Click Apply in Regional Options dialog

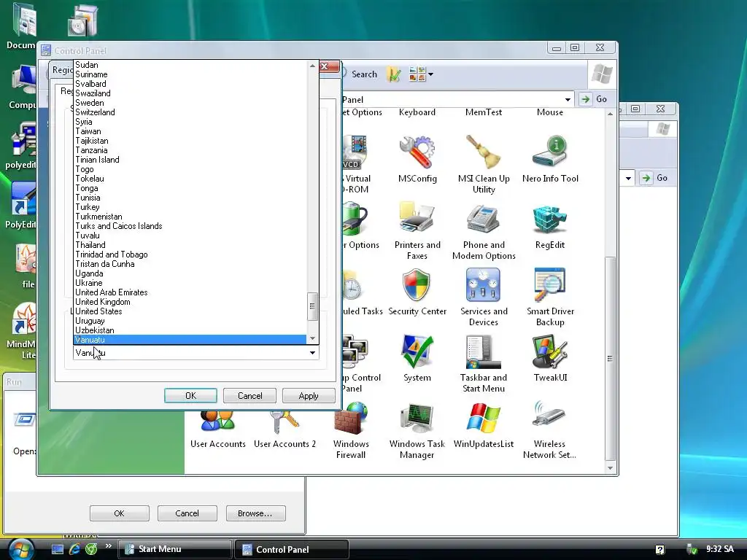pyautogui.click(x=309, y=396)
